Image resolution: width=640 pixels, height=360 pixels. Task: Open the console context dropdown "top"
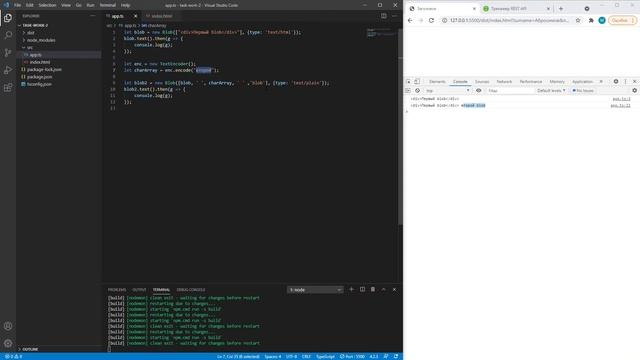tap(447, 91)
